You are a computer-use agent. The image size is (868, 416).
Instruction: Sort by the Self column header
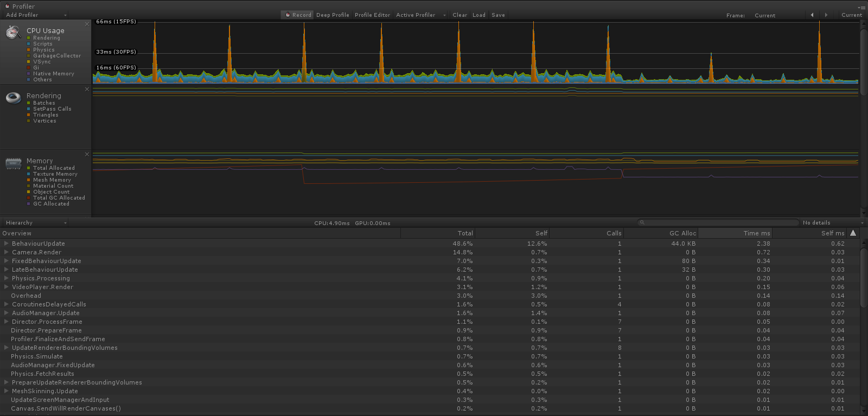(512, 233)
